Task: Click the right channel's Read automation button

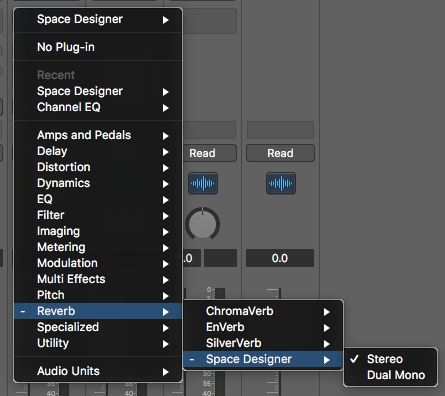Action: [280, 153]
